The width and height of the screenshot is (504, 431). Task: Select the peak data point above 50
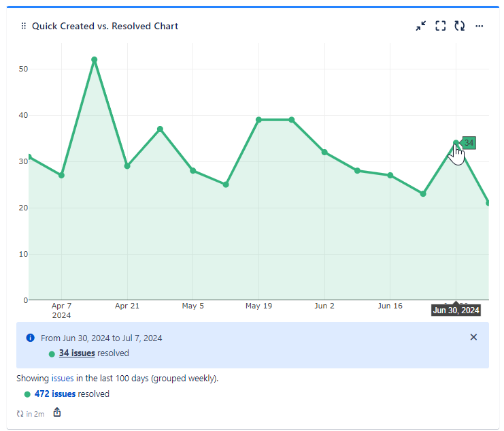94,59
